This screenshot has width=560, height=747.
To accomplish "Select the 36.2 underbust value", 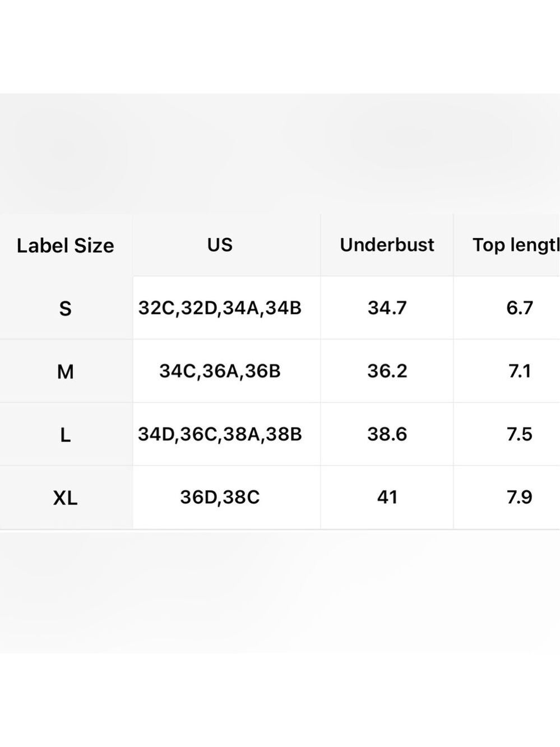I will click(x=387, y=371).
